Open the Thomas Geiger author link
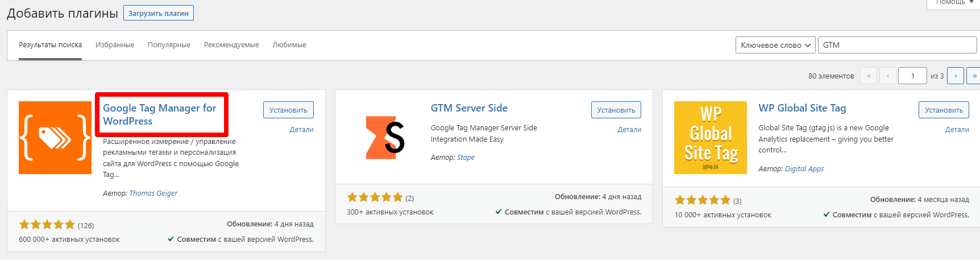Viewport: 980px width, 260px height. point(153,193)
